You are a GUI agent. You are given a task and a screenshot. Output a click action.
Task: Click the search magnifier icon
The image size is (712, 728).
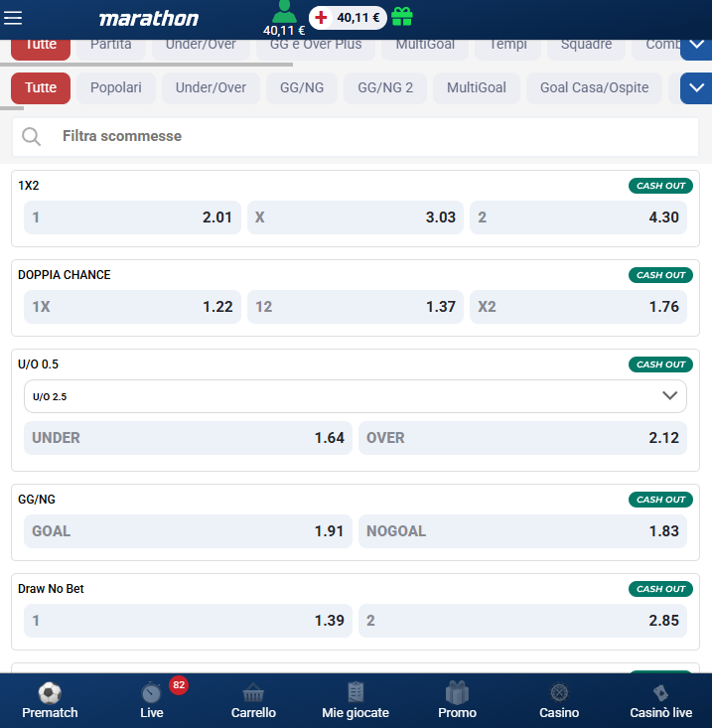tap(31, 136)
